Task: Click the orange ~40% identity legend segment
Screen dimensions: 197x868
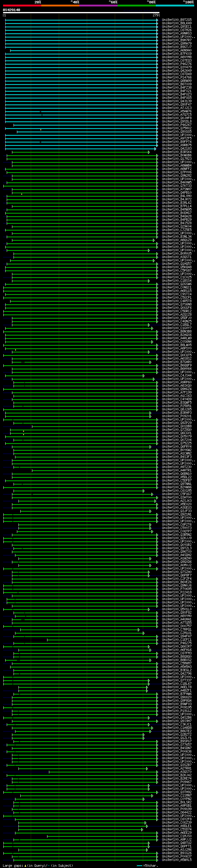Action: point(60,6)
